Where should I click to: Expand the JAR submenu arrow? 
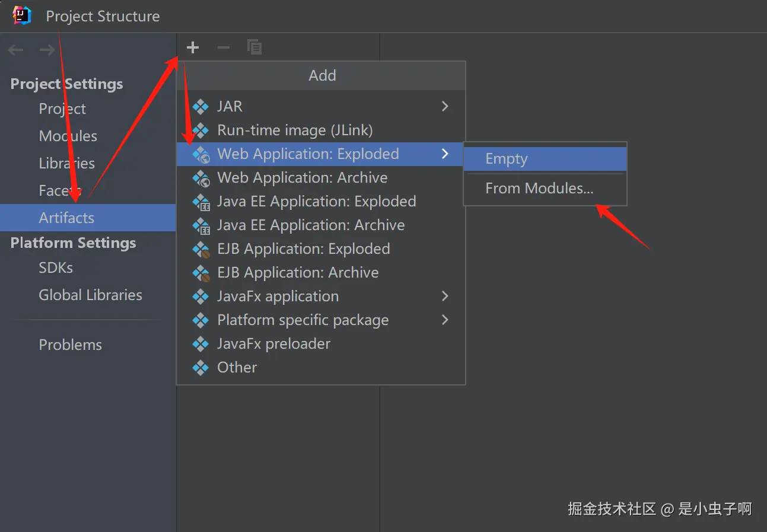point(445,107)
